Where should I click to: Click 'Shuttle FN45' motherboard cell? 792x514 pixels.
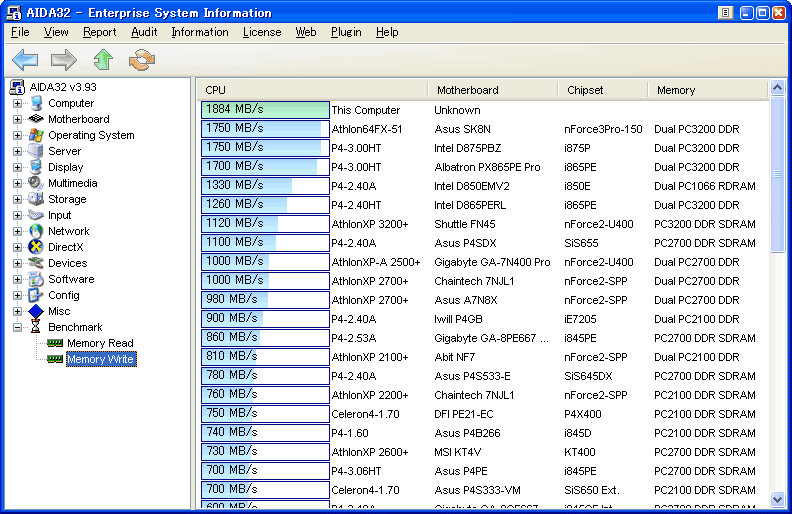coord(465,224)
